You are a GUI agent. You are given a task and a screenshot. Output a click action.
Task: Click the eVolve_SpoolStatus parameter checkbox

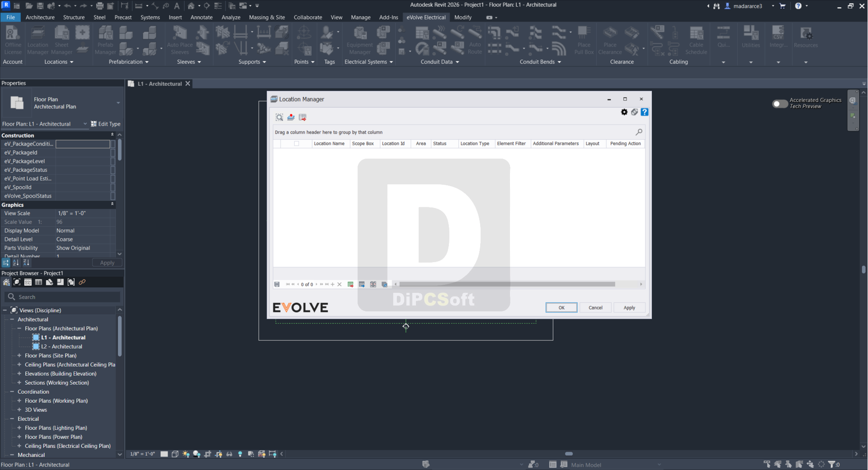[113, 196]
